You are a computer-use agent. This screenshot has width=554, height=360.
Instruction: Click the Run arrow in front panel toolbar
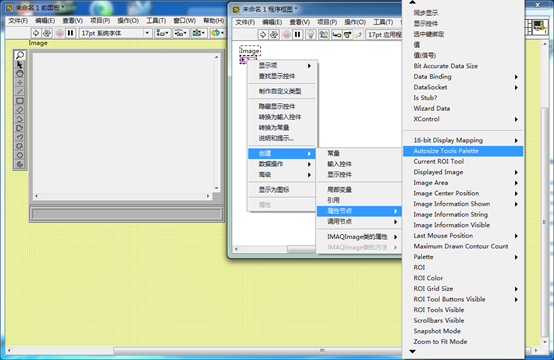36,33
